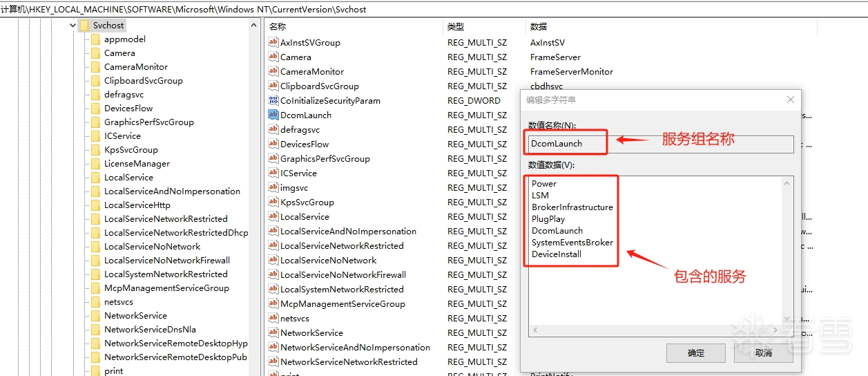Screen dimensions: 868x376
Task: Click the McpManagementServiceGroup value icon in value list
Action: (x=273, y=303)
